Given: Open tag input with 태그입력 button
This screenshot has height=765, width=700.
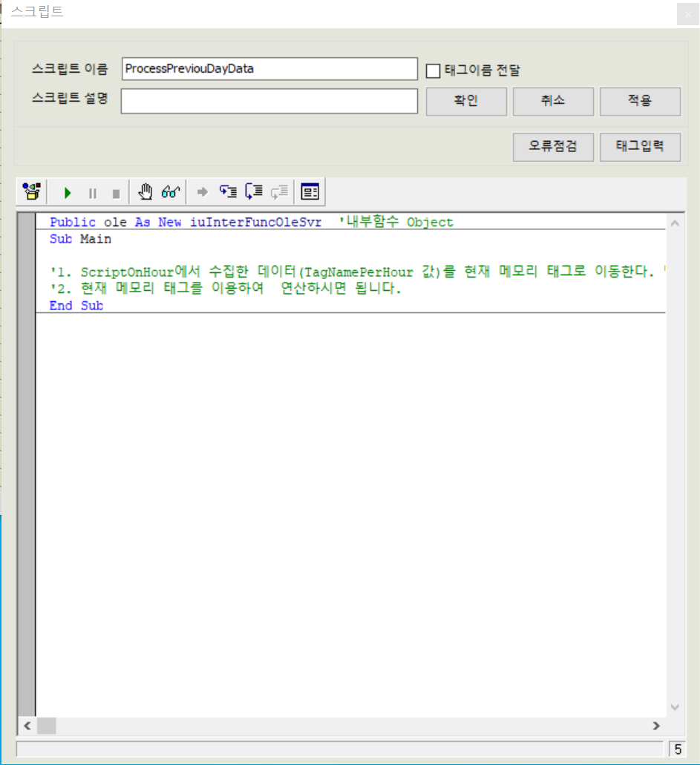Looking at the screenshot, I should tap(640, 147).
